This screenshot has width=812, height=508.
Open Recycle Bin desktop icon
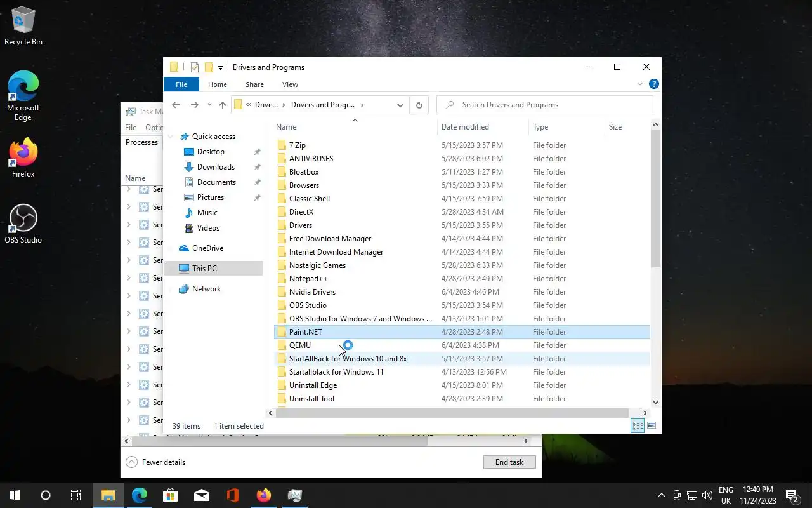(x=23, y=27)
